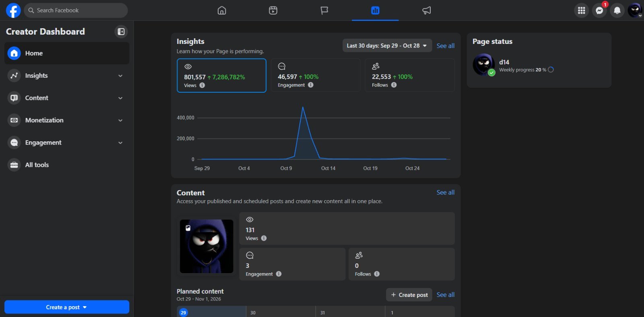Open Insights in the sidebar
Viewport: 644px width, 317px height.
coord(67,75)
